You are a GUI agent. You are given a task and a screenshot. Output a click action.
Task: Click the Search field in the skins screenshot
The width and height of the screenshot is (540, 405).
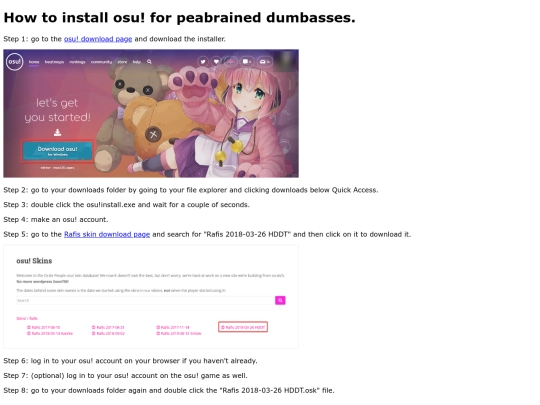[x=145, y=300]
